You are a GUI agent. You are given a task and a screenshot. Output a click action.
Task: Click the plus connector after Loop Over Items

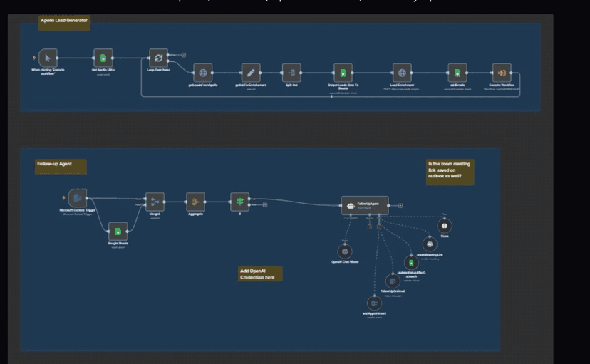pos(183,54)
